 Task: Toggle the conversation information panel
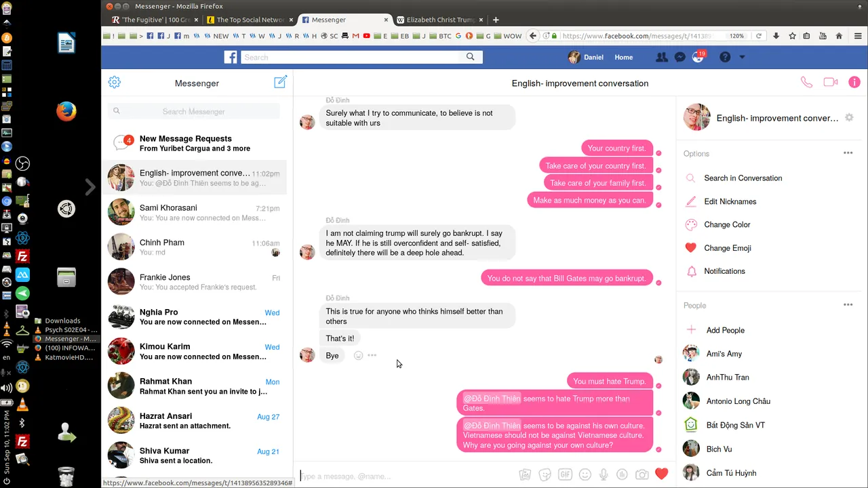(x=854, y=83)
